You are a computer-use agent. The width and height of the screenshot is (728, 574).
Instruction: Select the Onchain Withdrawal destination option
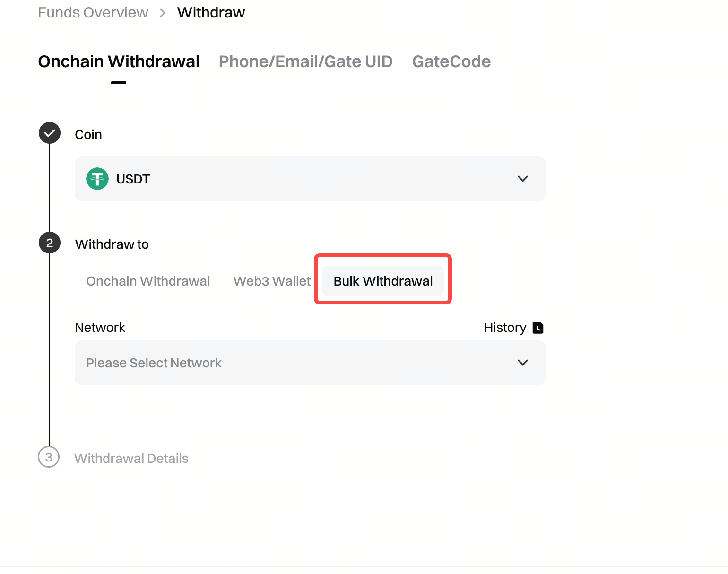click(148, 281)
